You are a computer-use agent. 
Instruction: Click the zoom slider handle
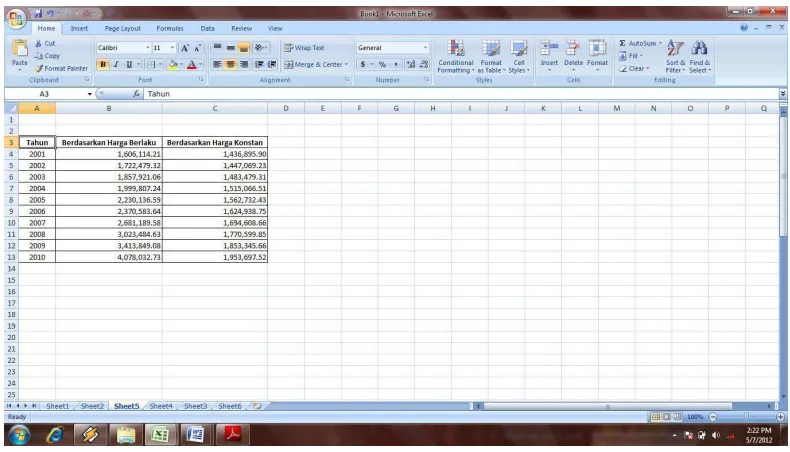(746, 417)
